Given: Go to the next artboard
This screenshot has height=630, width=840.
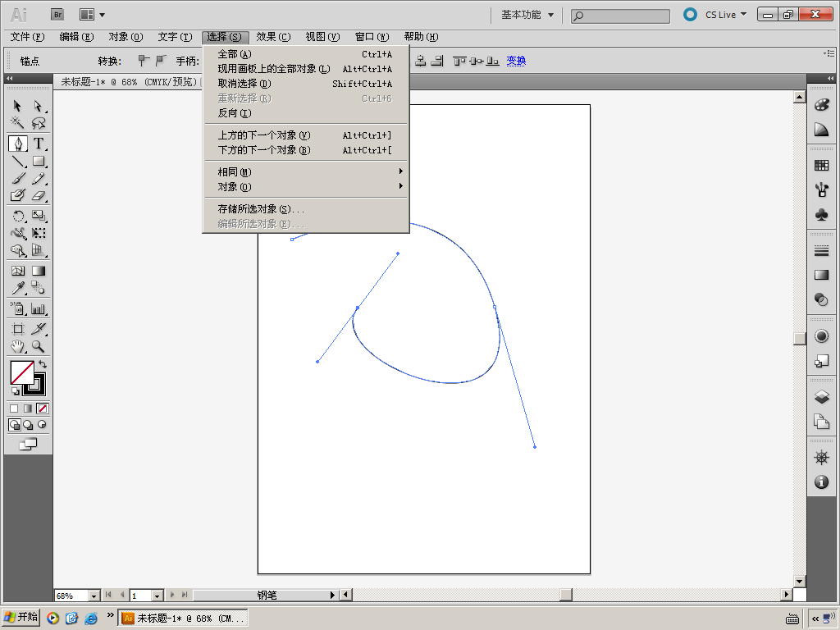Looking at the screenshot, I should pos(172,595).
